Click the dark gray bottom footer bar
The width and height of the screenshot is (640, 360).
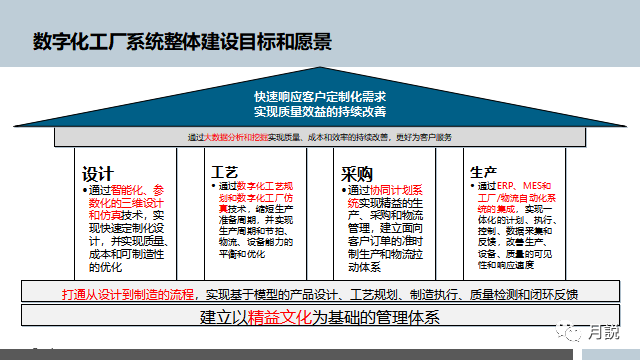coord(287,354)
